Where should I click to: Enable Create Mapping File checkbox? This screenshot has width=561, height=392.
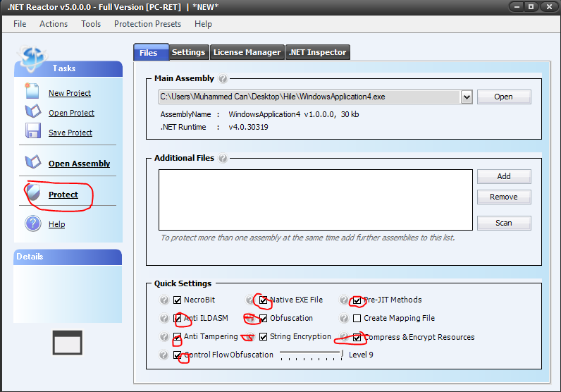coord(357,318)
